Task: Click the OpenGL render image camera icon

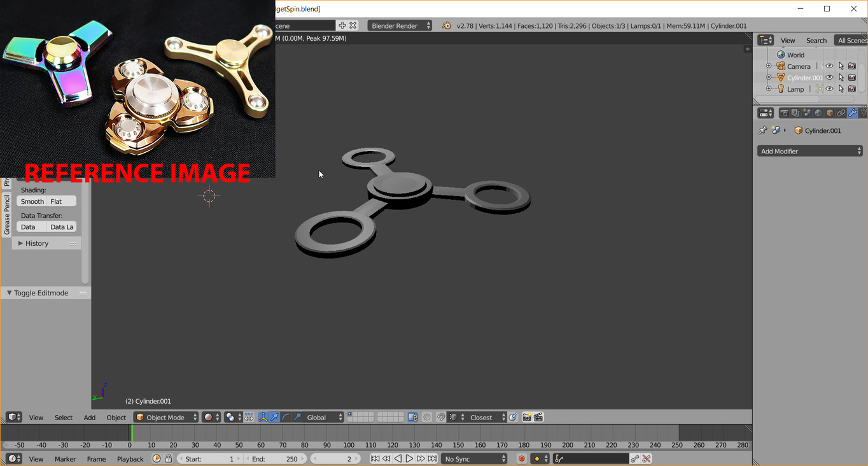Action: 527,418
